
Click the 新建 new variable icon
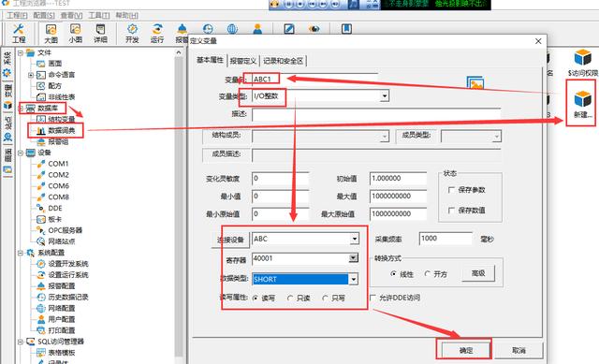(582, 104)
